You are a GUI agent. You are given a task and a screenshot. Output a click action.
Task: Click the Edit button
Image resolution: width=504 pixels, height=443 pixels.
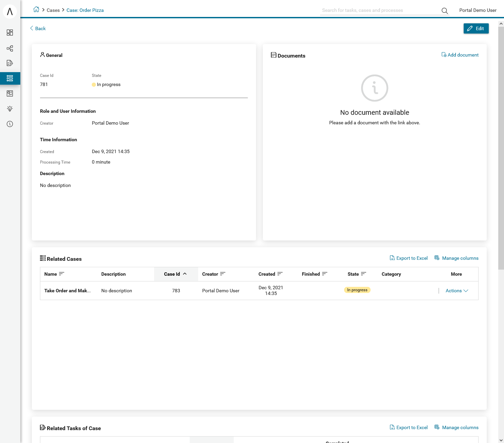point(476,28)
